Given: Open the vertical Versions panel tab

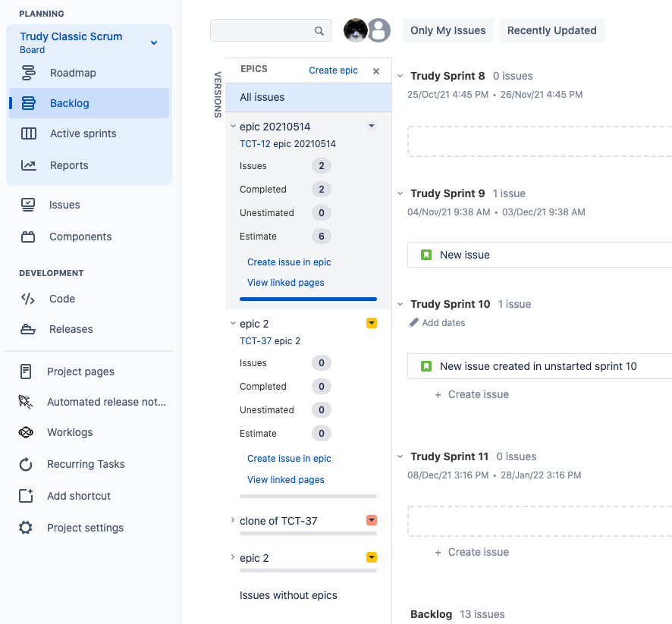Looking at the screenshot, I should [x=218, y=95].
